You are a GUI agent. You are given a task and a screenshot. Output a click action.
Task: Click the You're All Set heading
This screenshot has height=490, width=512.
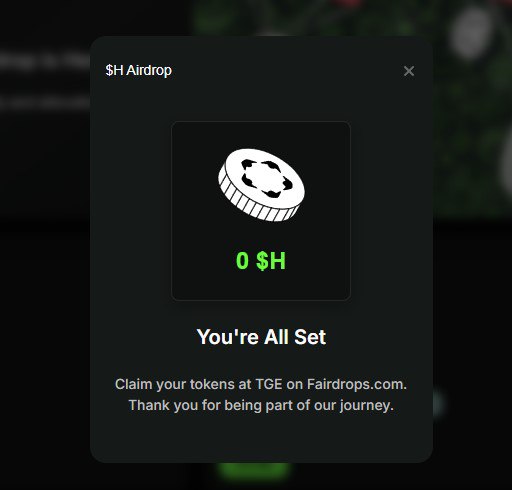(261, 337)
